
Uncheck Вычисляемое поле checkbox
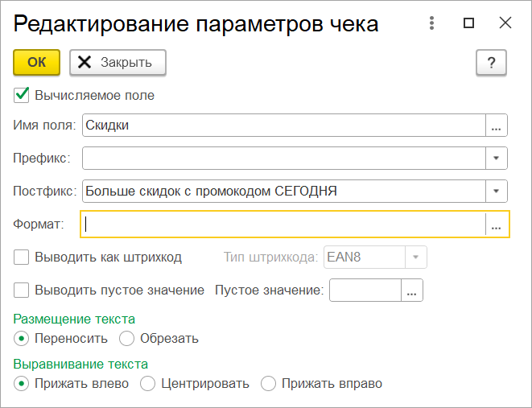pyautogui.click(x=22, y=95)
